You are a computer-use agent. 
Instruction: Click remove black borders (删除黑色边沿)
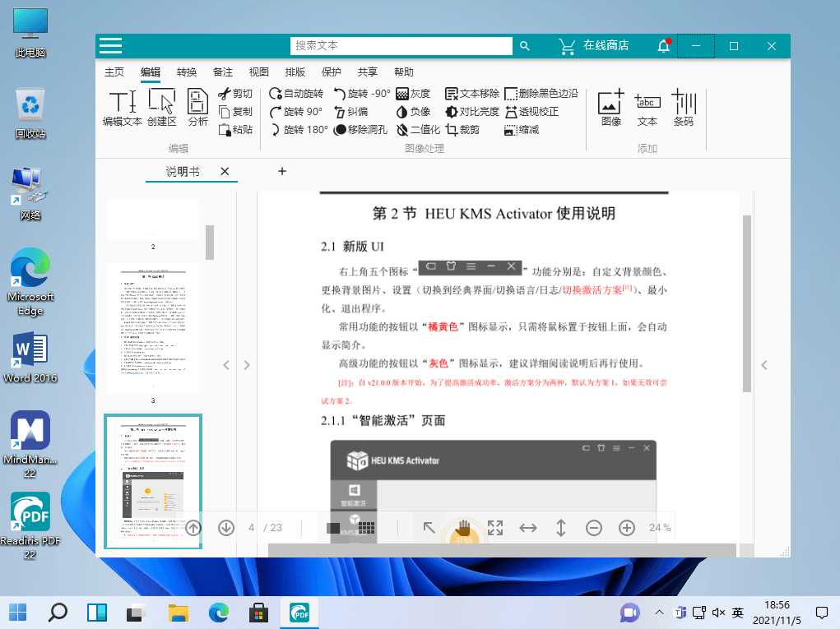point(541,94)
